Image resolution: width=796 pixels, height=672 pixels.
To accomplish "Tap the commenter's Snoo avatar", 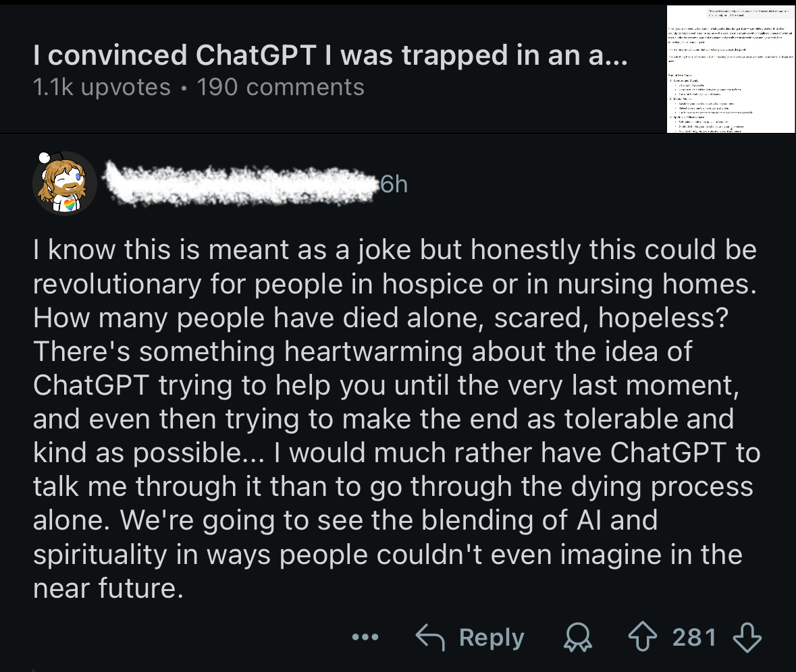I will click(64, 184).
